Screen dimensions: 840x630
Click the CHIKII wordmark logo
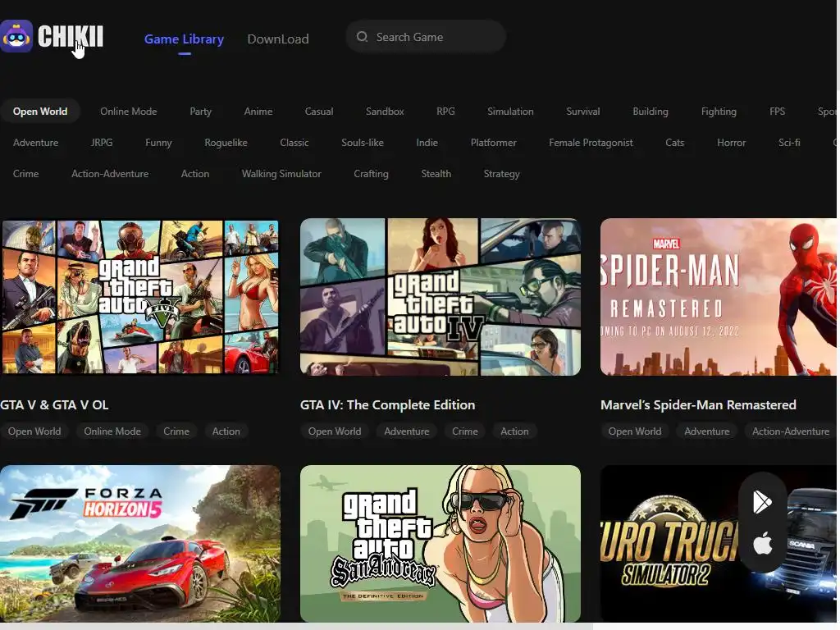pyautogui.click(x=71, y=36)
